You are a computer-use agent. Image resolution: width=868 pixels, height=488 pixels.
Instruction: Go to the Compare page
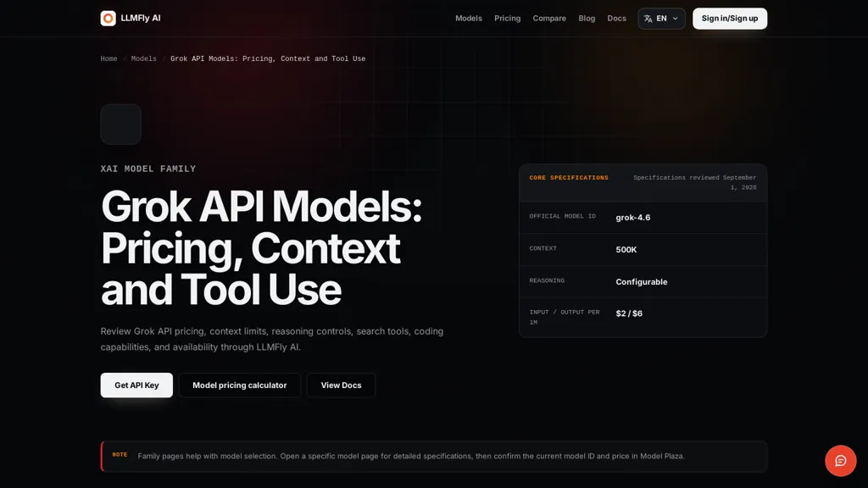[549, 19]
